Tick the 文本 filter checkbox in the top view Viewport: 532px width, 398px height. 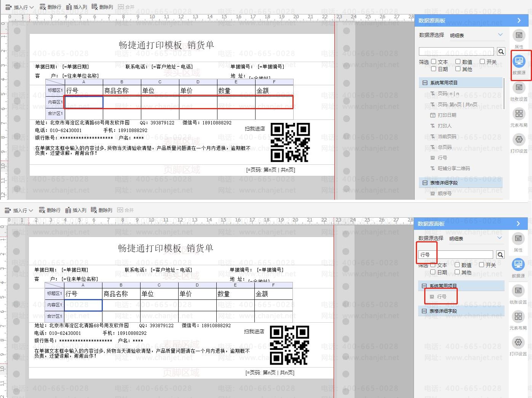[x=433, y=62]
